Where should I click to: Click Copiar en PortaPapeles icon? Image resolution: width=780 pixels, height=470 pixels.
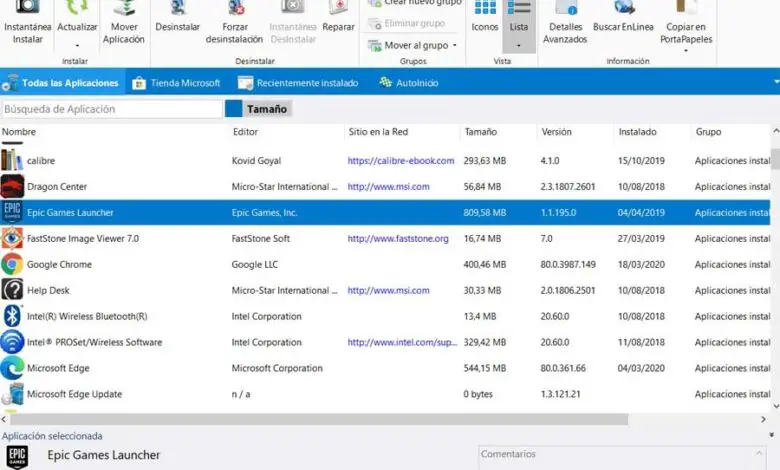coord(686,7)
